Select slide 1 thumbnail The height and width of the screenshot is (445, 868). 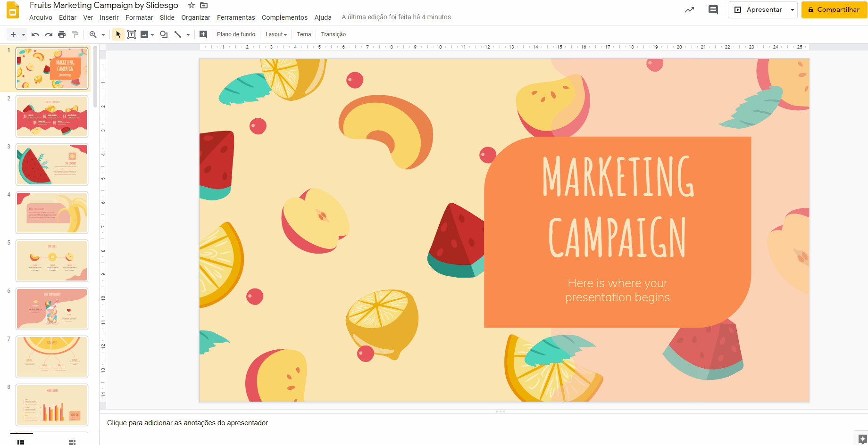(52, 68)
